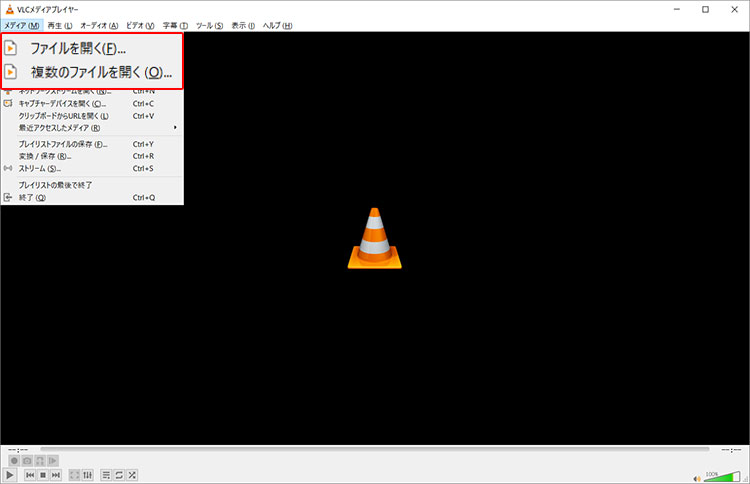This screenshot has width=750, height=484.
Task: Click the Stop playback button
Action: (x=44, y=474)
